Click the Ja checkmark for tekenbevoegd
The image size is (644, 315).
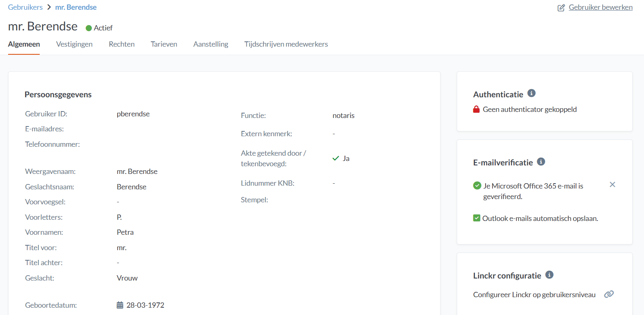point(336,159)
